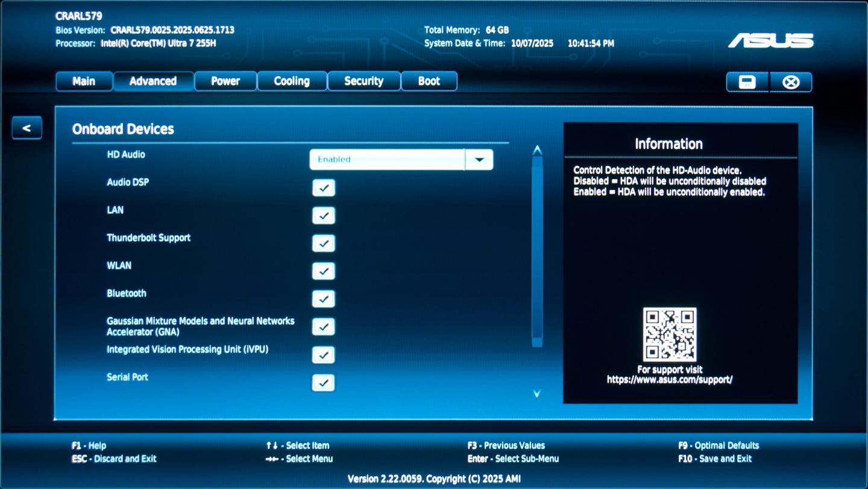
Task: Toggle the WLAN checkbox
Action: click(324, 271)
